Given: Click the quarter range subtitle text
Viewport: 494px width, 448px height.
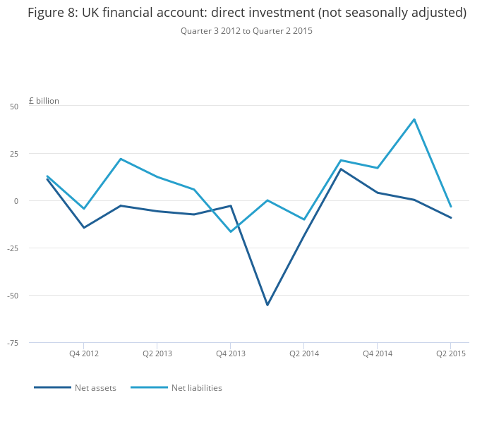Looking at the screenshot, I should pos(246,31).
